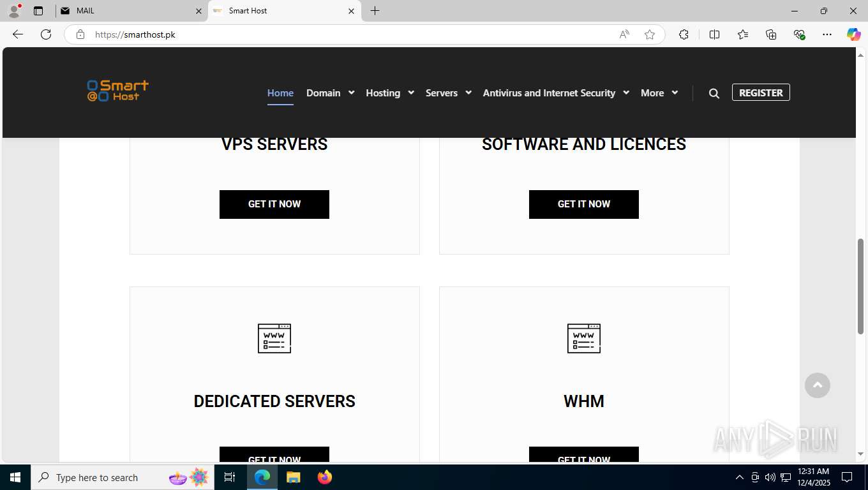Image resolution: width=868 pixels, height=490 pixels.
Task: View site information via the lock icon
Action: [80, 34]
